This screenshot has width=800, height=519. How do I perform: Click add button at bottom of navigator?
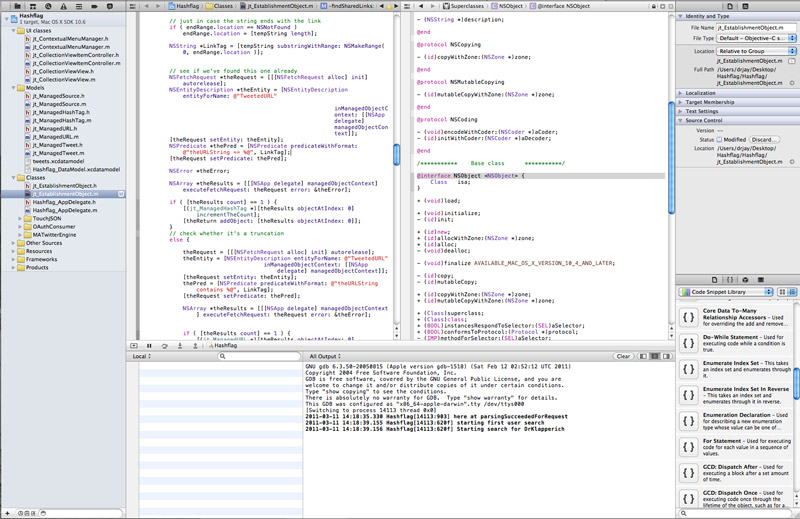click(x=8, y=512)
